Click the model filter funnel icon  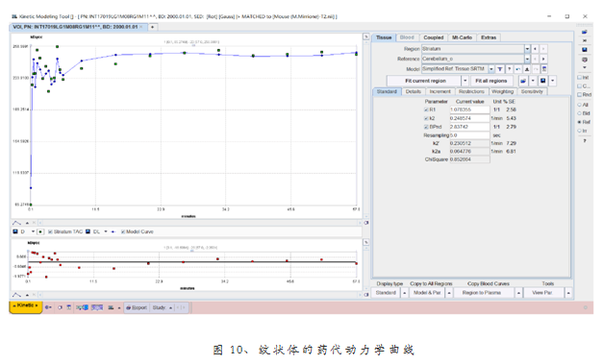[x=500, y=69]
